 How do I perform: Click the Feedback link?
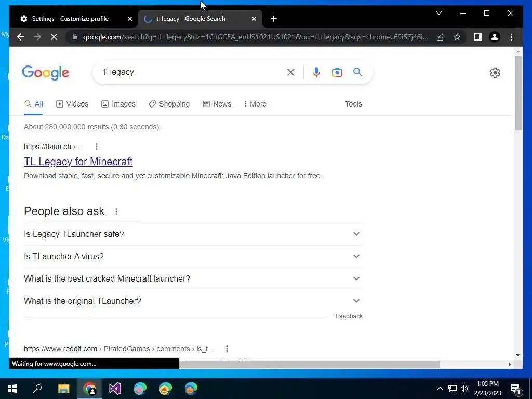click(x=349, y=316)
